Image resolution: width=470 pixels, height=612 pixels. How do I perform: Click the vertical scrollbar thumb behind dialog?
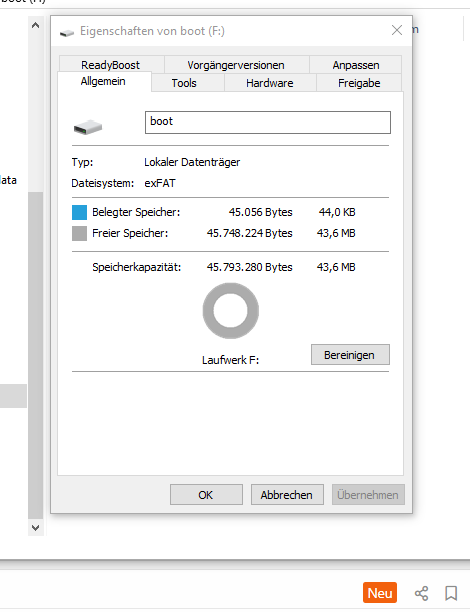point(36,356)
